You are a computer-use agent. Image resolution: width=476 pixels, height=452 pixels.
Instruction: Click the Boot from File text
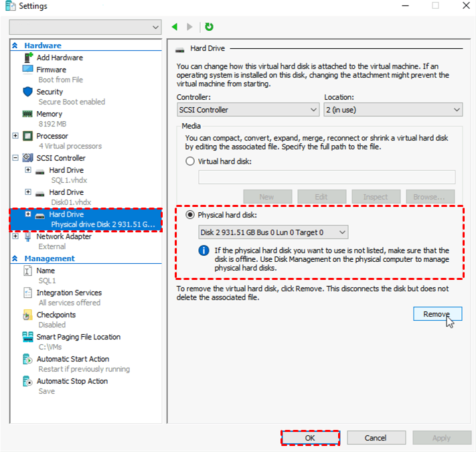pyautogui.click(x=61, y=80)
